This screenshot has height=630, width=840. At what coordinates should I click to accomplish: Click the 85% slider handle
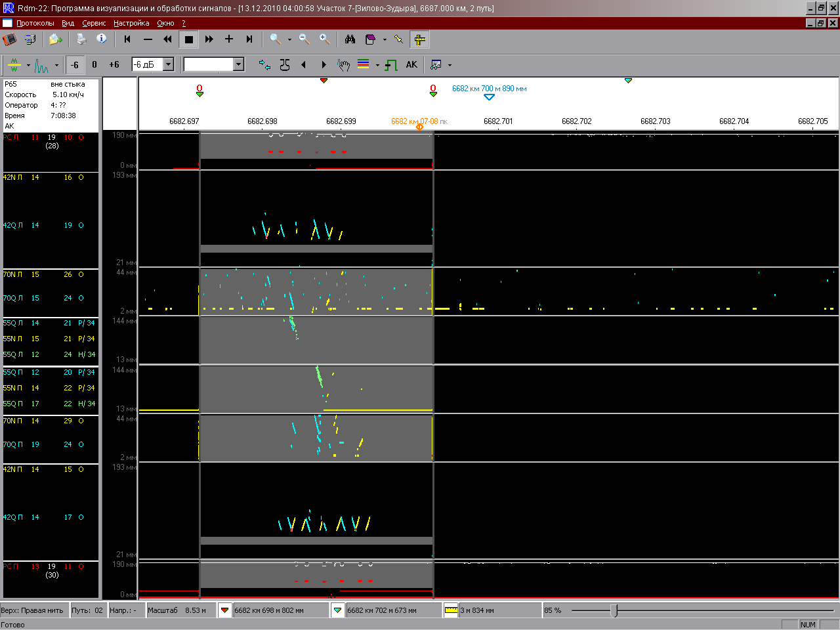[x=614, y=610]
